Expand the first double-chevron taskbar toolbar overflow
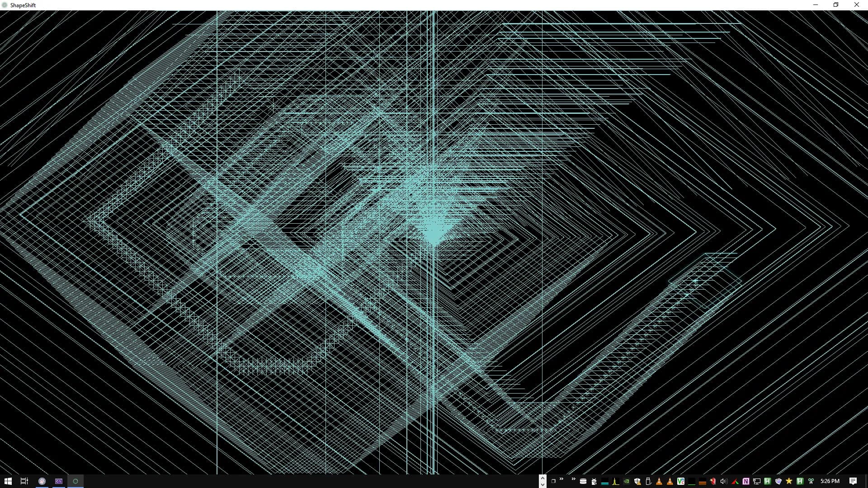 point(561,479)
